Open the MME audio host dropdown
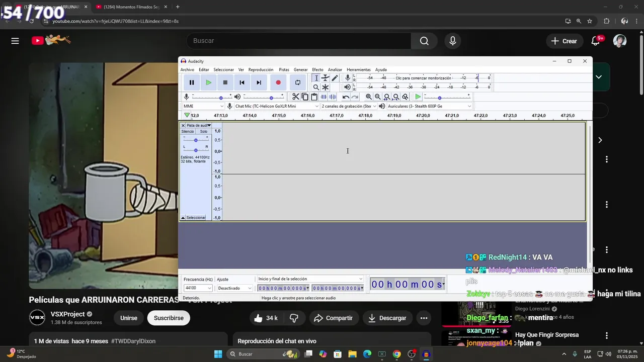This screenshot has width=644, height=362. pyautogui.click(x=203, y=106)
